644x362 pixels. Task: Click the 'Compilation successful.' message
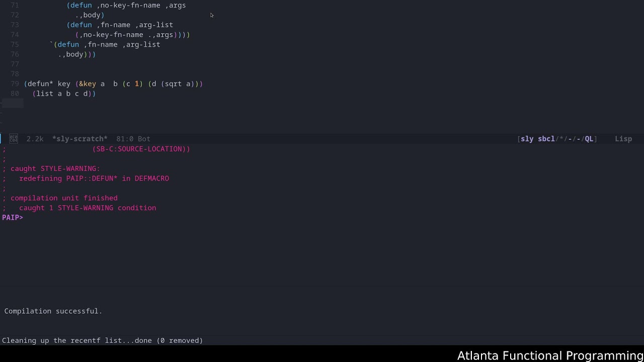(53, 311)
